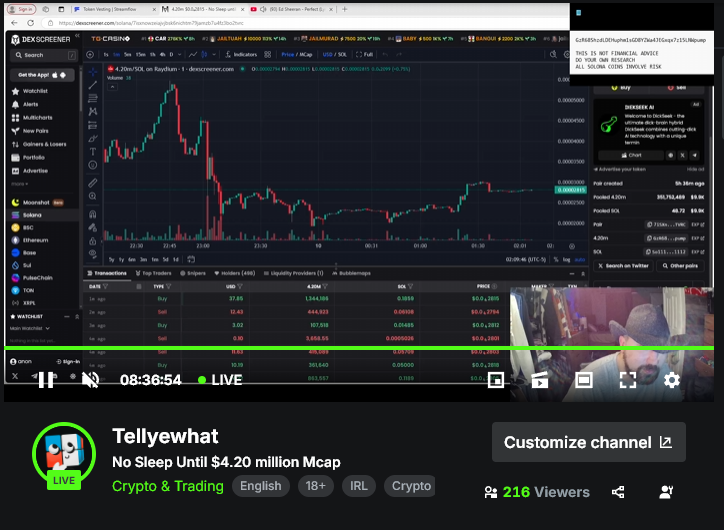Select Ethereum chain in the sidebar
Screen dimensions: 724x530
click(x=30, y=240)
